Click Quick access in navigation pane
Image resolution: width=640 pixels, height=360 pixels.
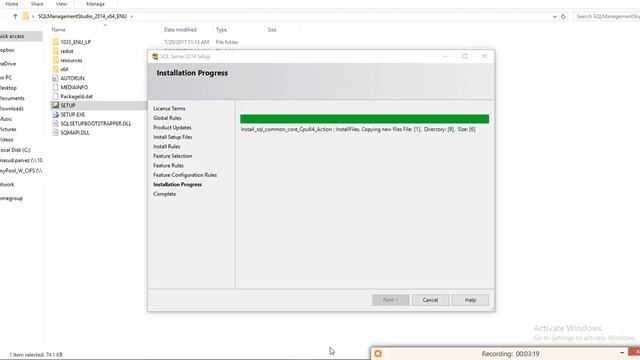(x=11, y=36)
